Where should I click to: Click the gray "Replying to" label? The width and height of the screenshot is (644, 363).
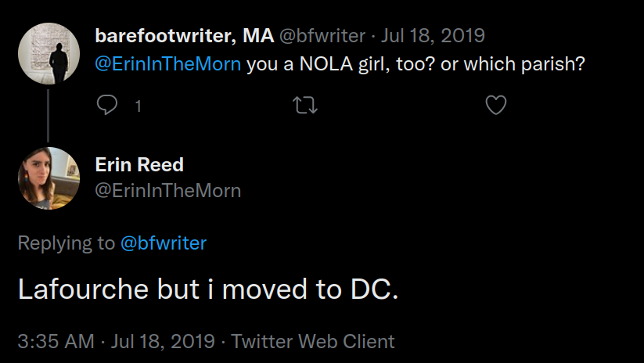tap(66, 243)
